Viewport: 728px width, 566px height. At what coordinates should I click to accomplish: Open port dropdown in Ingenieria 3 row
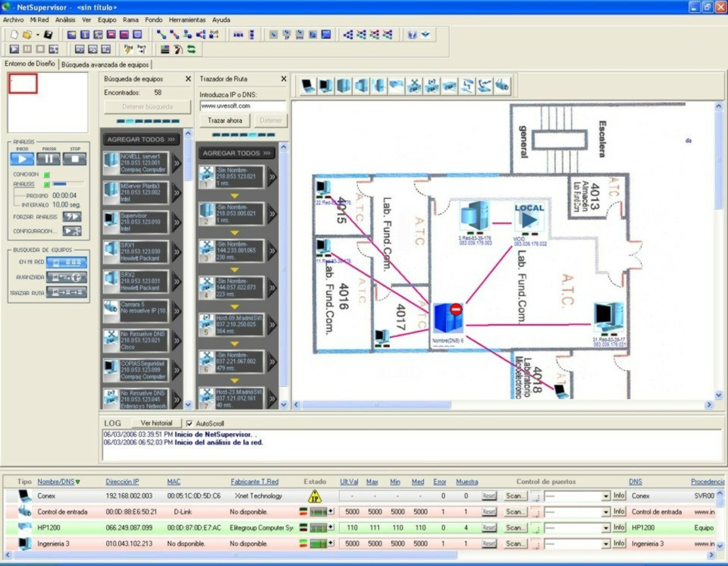click(606, 543)
